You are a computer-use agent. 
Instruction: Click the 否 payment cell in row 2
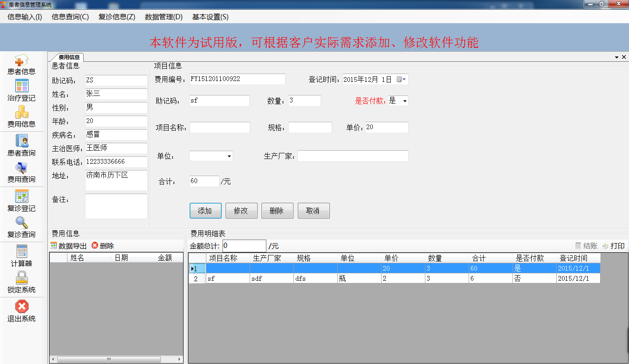point(534,278)
